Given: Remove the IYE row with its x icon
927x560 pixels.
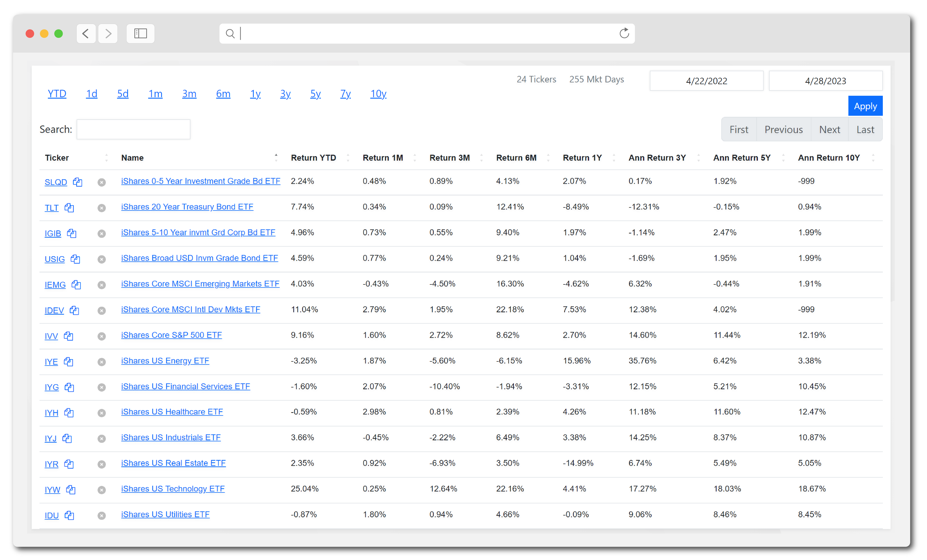Looking at the screenshot, I should 102,362.
